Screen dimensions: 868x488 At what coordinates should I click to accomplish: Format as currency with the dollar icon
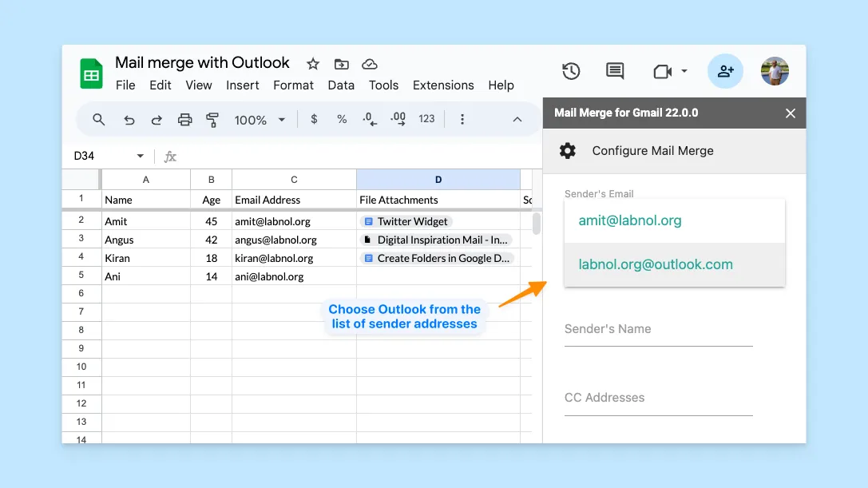[313, 118]
